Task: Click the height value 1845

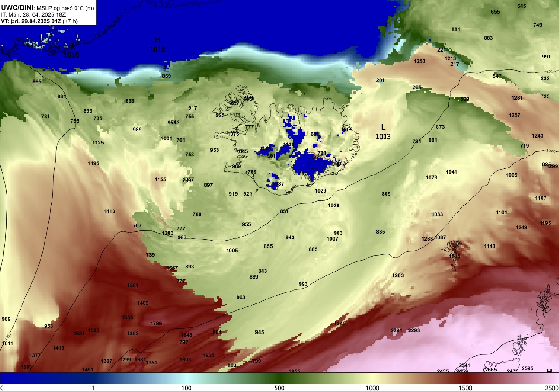Action: click(186, 335)
